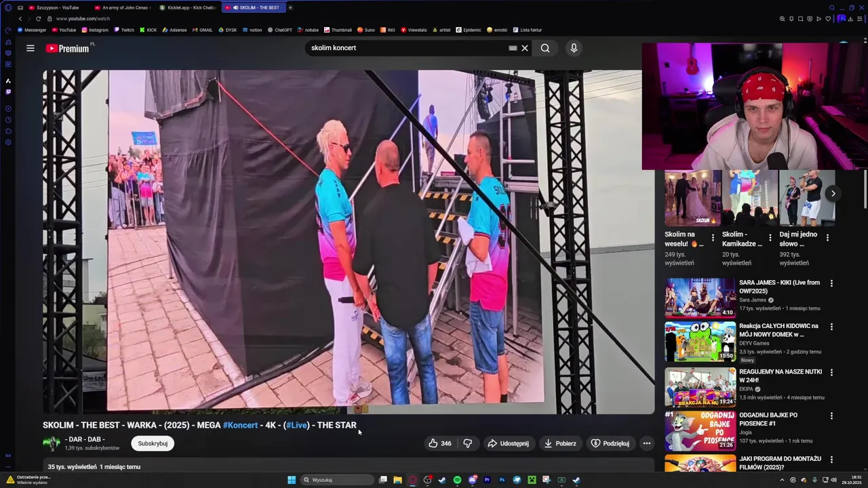Open Premiere Pro from the taskbar
The height and width of the screenshot is (488, 868).
click(487, 480)
